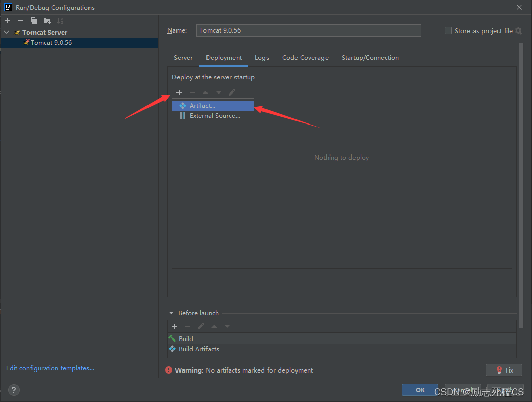The width and height of the screenshot is (532, 402).
Task: Open the Logs tab
Action: pyautogui.click(x=262, y=58)
